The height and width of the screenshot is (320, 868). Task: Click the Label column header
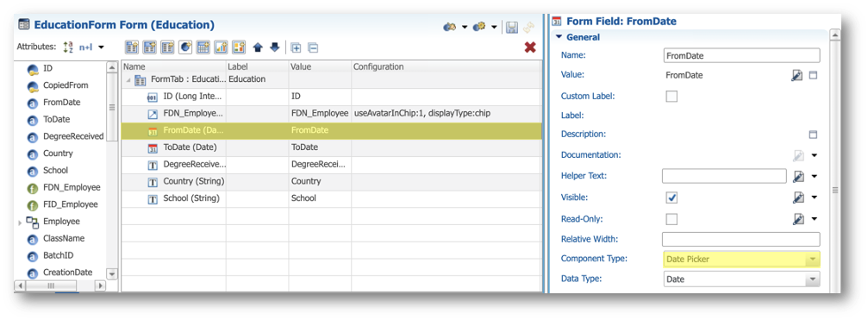258,66
